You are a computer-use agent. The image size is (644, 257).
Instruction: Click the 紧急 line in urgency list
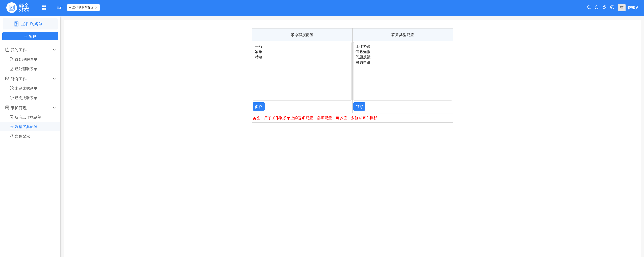click(259, 52)
